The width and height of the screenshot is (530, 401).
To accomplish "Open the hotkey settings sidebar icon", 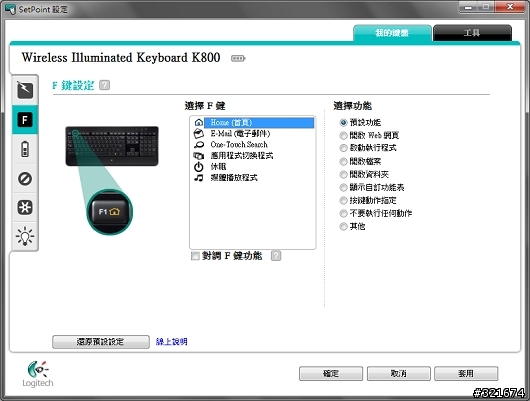I will pyautogui.click(x=25, y=90).
